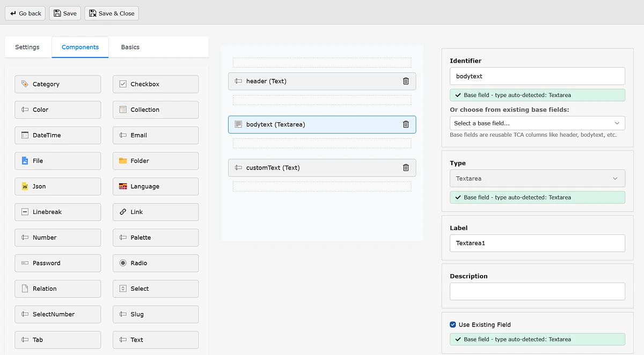The image size is (644, 355).
Task: Click the Go back button
Action: click(25, 13)
